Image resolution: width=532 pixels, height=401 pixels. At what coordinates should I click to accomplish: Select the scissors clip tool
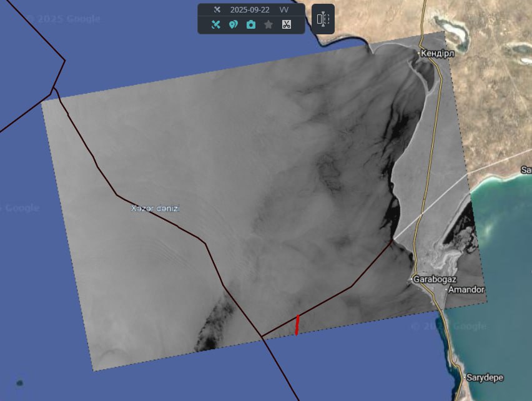[x=286, y=25]
